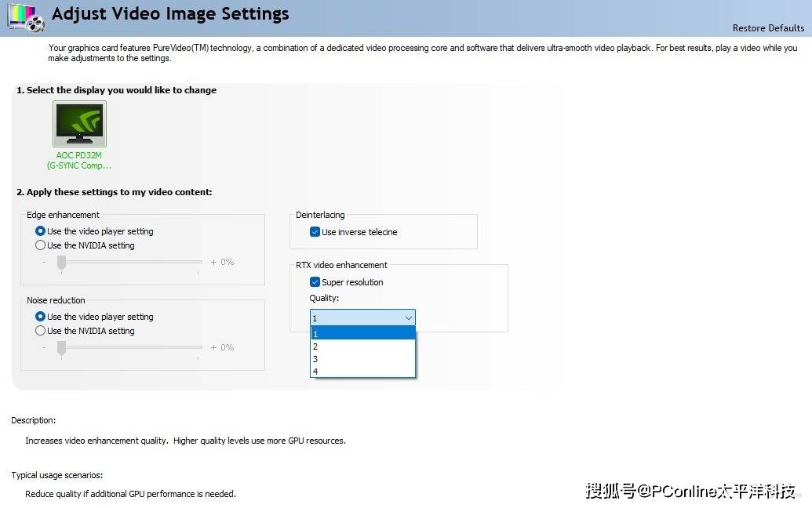Select Noise reduction video player setting radio
The width and height of the screenshot is (812, 508).
41,317
